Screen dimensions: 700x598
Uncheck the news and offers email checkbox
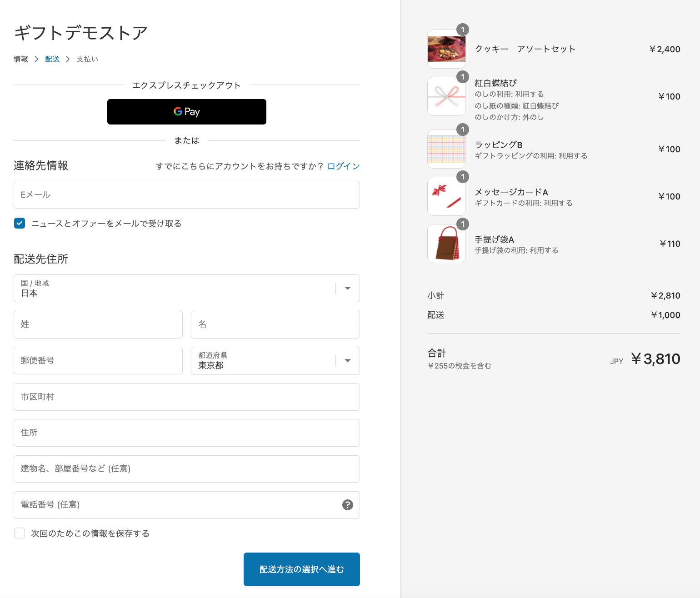pos(20,223)
